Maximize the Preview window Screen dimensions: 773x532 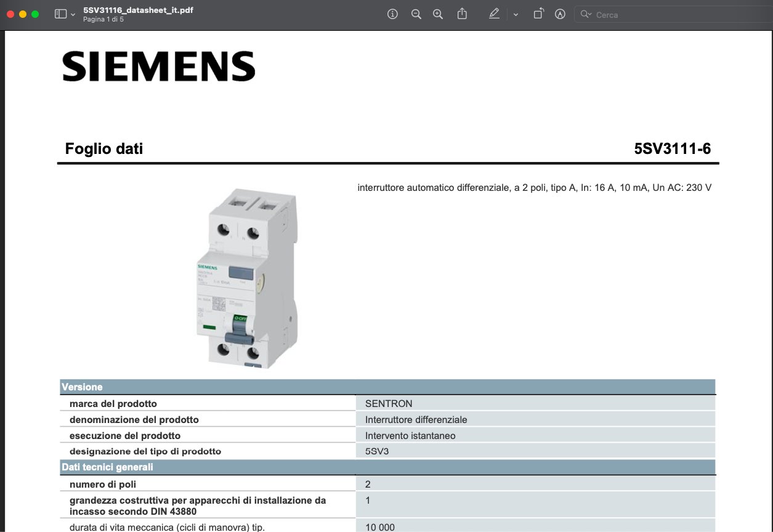pyautogui.click(x=35, y=14)
